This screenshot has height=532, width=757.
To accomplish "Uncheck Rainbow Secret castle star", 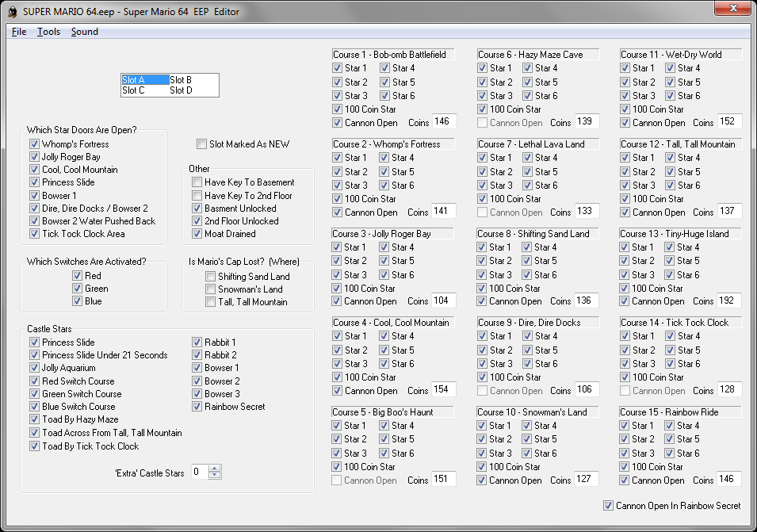I will click(x=197, y=407).
